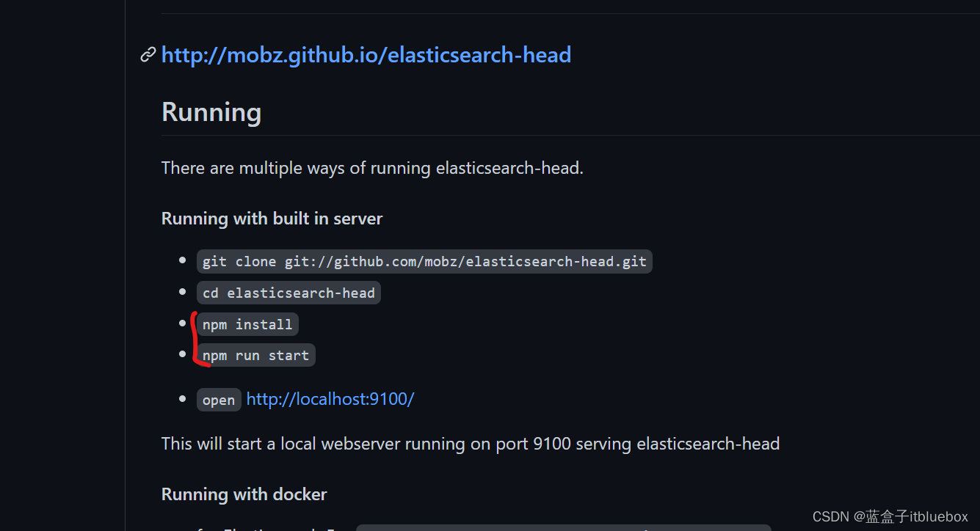Click the bullet next to the "open" label
This screenshot has width=980, height=531.
183,398
